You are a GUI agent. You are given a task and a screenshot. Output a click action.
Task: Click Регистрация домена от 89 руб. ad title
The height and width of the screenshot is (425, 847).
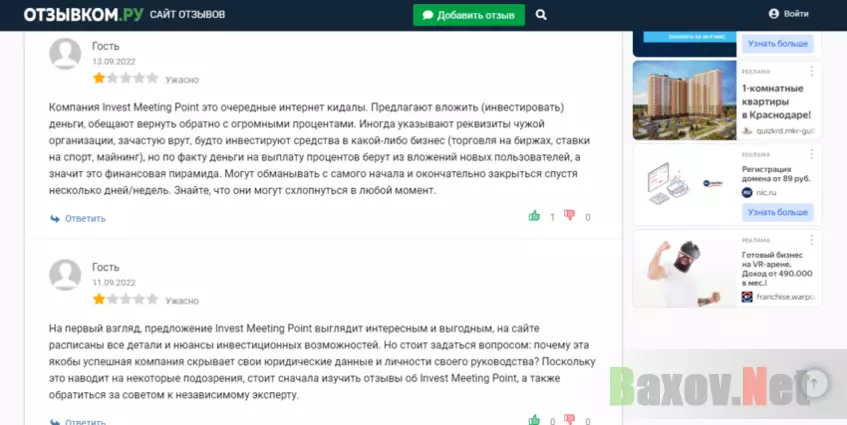[776, 174]
